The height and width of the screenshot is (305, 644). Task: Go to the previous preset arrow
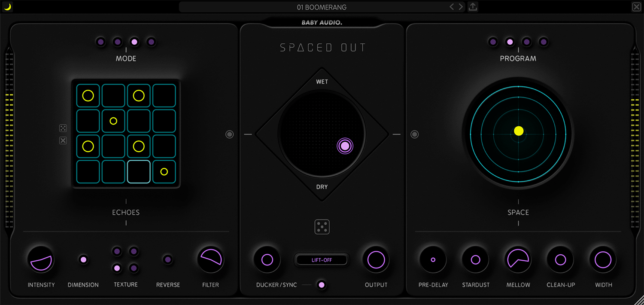point(452,7)
